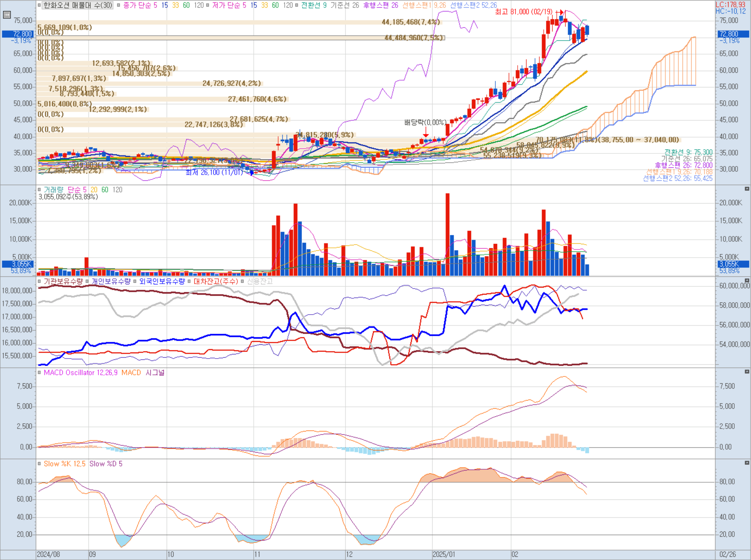The width and height of the screenshot is (751, 560).
Task: Click the grid table icon at top-left
Action: pyautogui.click(x=7, y=15)
